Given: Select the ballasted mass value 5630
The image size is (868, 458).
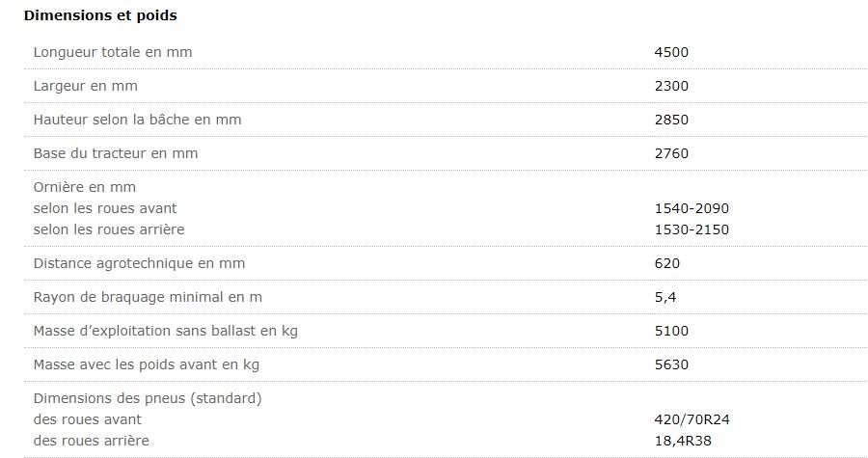Looking at the screenshot, I should (671, 364).
